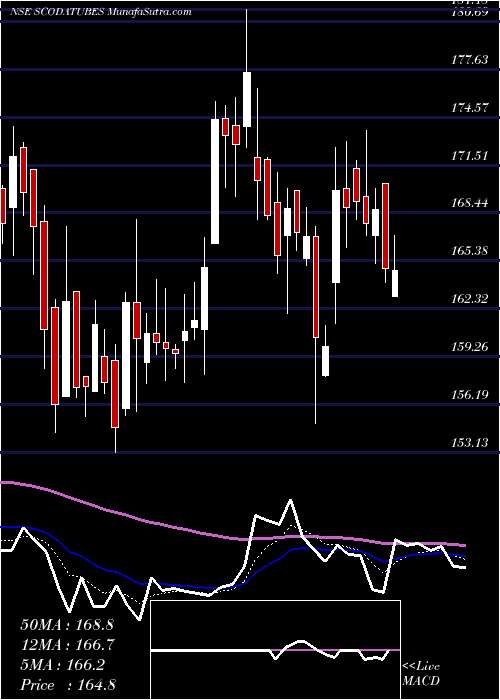Click the Price : 164.8 readout

[x=68, y=685]
